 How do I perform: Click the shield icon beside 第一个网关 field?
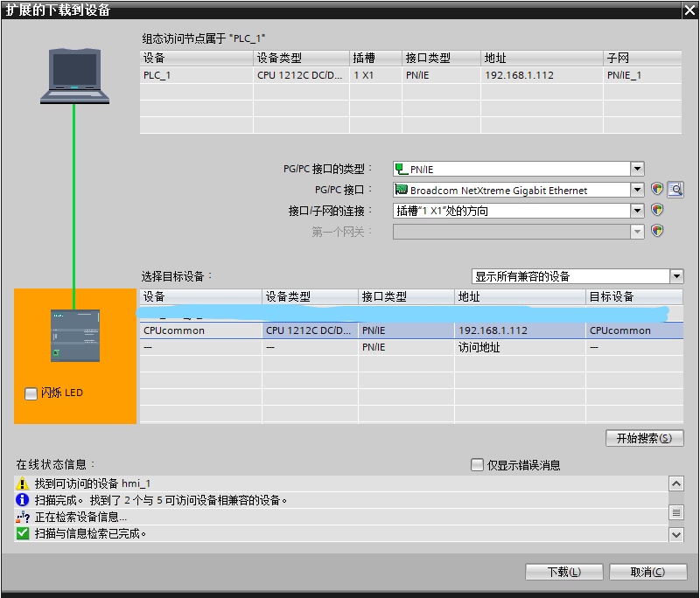click(657, 231)
